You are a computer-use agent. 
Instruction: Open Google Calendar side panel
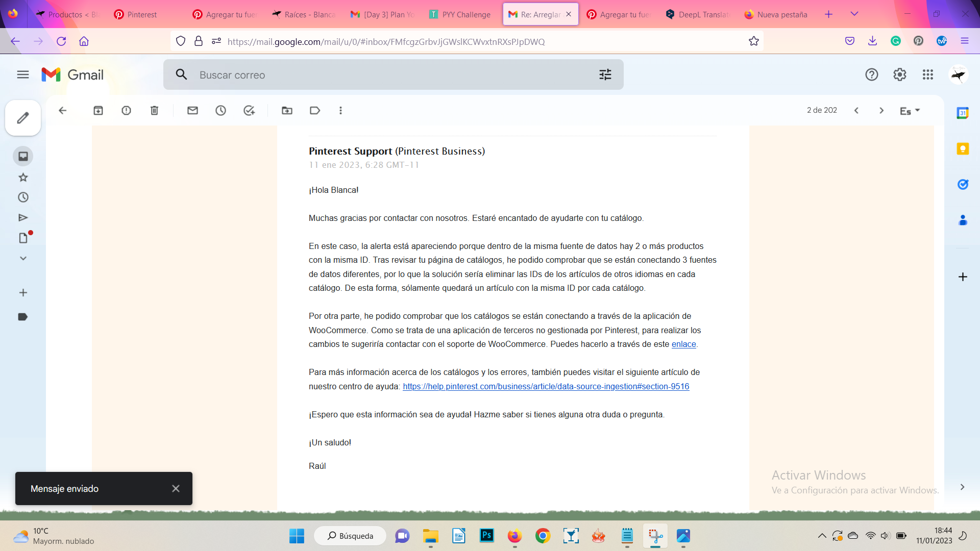(963, 113)
